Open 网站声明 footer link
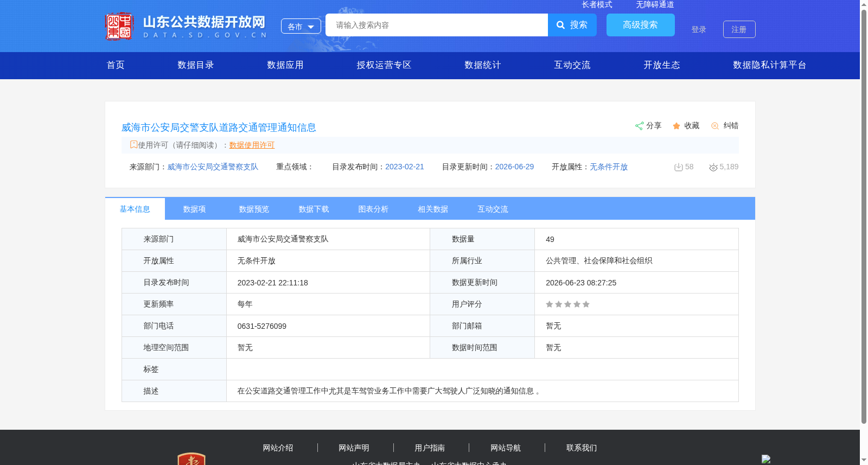The height and width of the screenshot is (465, 868). click(354, 448)
